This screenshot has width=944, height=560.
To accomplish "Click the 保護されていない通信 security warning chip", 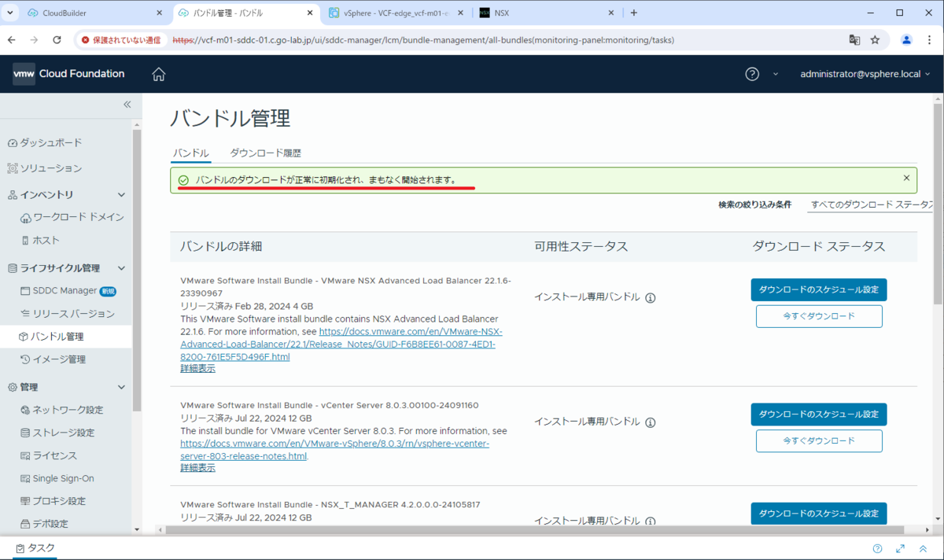I will (122, 40).
